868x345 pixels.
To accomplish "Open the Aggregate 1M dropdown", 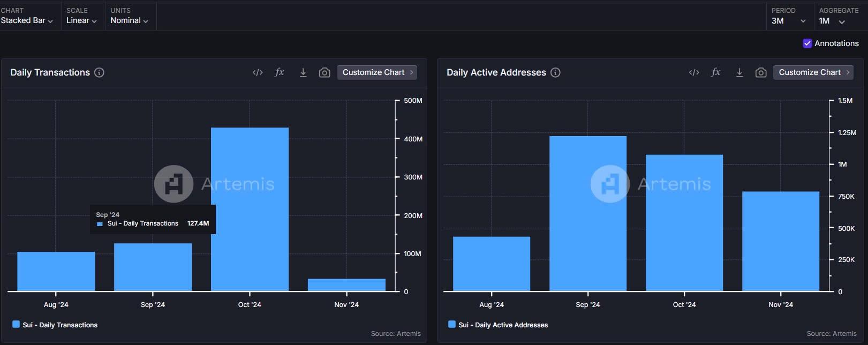I will pyautogui.click(x=832, y=21).
